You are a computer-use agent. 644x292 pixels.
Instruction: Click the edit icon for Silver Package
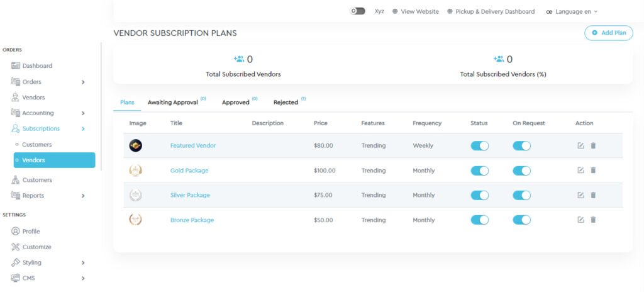580,195
